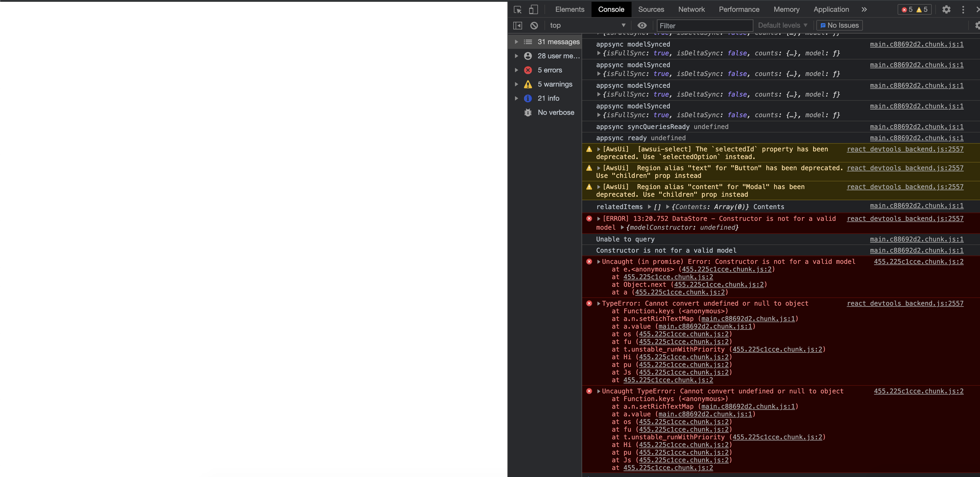Expand the Contents Array(0) object
The width and height of the screenshot is (980, 477).
coord(668,207)
